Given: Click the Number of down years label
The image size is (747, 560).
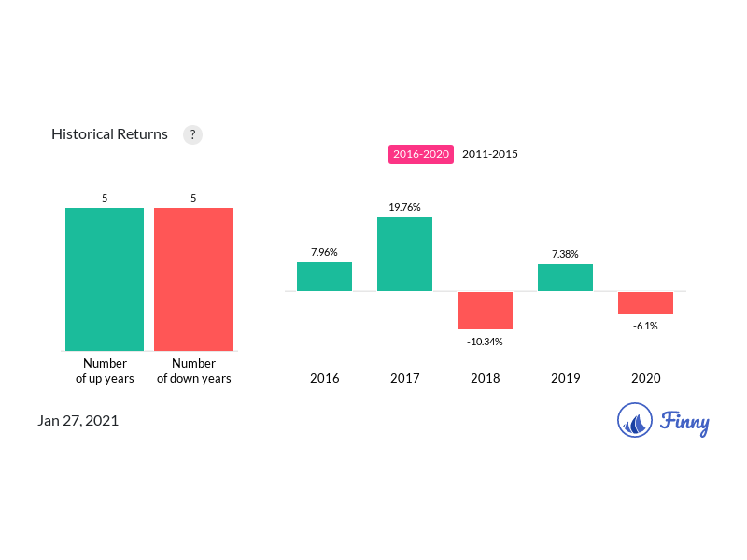Looking at the screenshot, I should (x=193, y=371).
